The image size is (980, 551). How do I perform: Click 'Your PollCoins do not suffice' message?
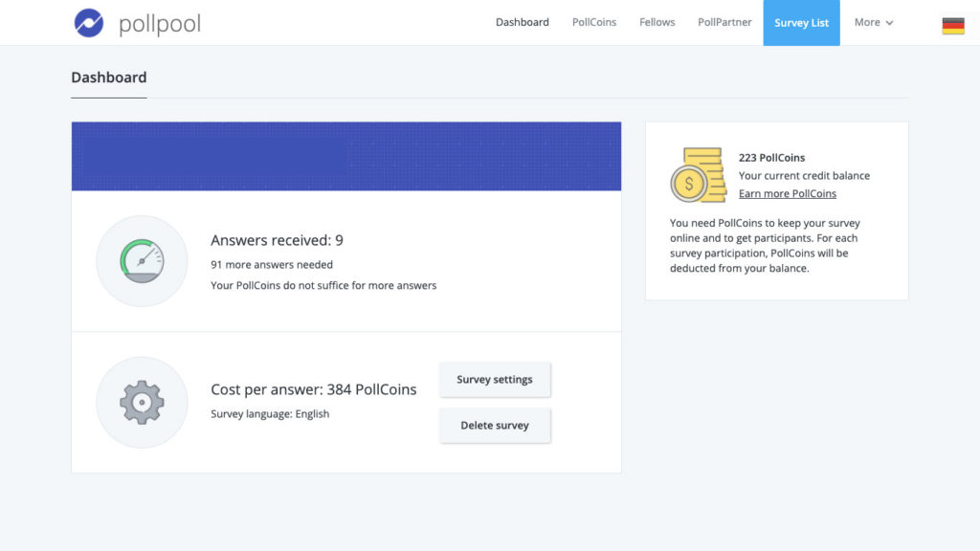[323, 285]
